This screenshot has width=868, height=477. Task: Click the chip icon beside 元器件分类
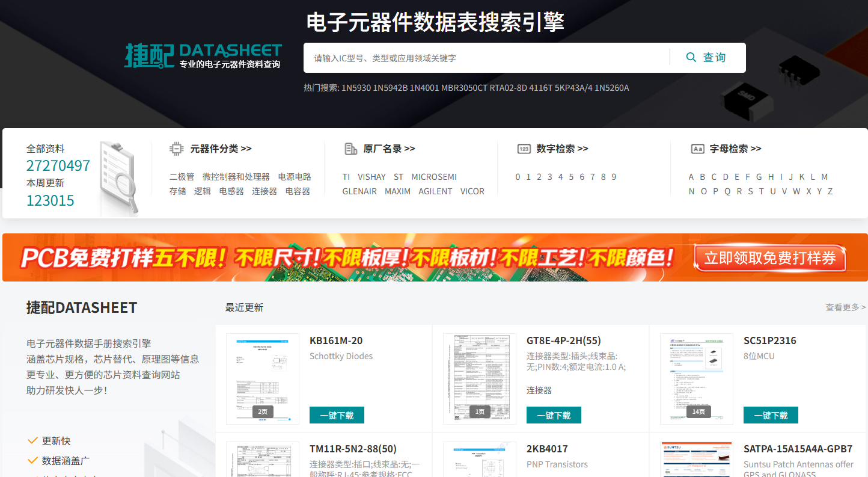tap(176, 149)
